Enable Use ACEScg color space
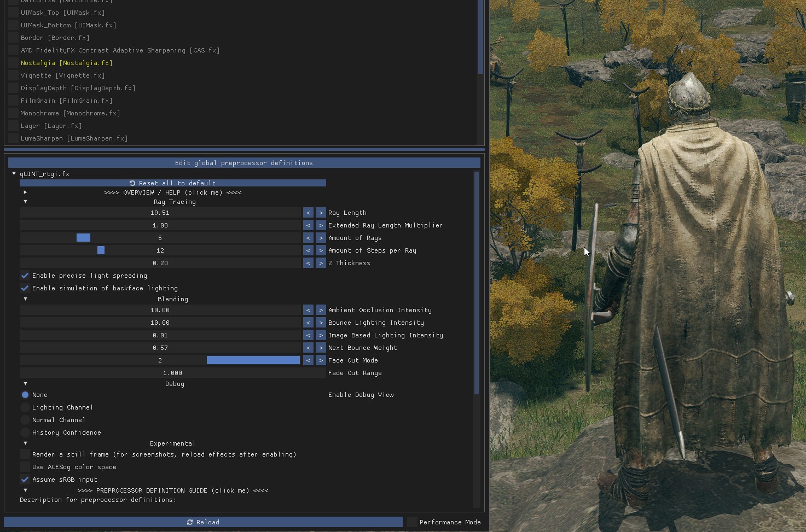 pyautogui.click(x=25, y=467)
